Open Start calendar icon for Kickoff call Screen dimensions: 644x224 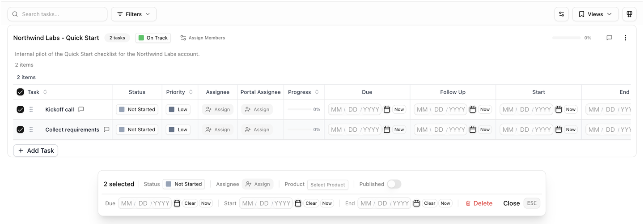559,109
